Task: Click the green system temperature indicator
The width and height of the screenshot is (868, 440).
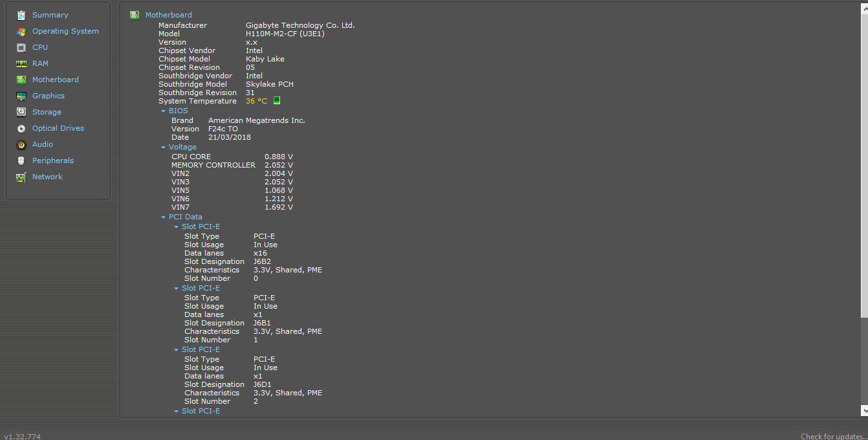Action: (x=277, y=101)
